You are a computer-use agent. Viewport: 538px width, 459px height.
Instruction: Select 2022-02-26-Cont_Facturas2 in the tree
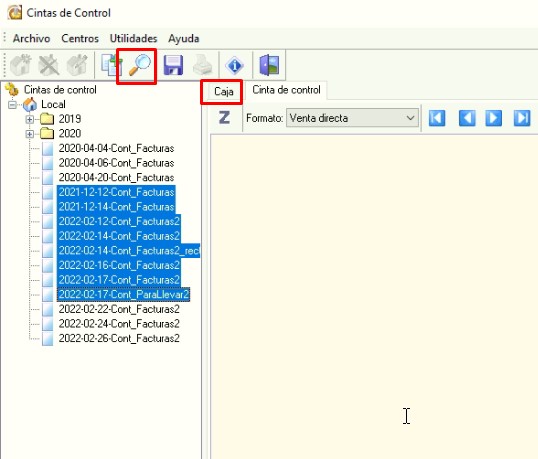click(119, 338)
